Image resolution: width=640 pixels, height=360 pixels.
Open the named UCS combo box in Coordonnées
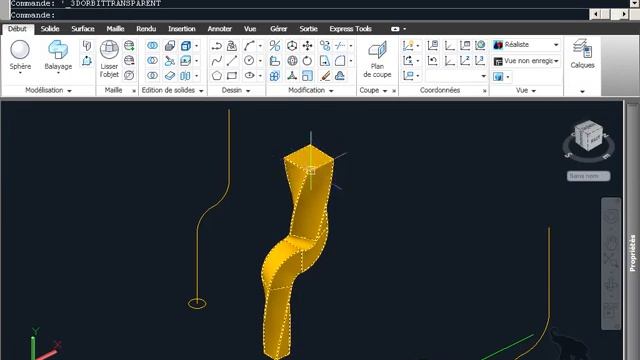[457, 76]
